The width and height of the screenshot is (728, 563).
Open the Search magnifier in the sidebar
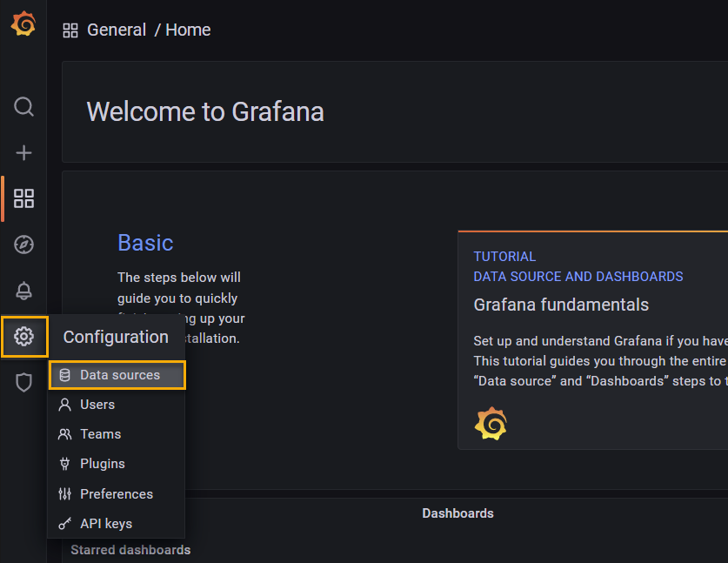pyautogui.click(x=23, y=107)
